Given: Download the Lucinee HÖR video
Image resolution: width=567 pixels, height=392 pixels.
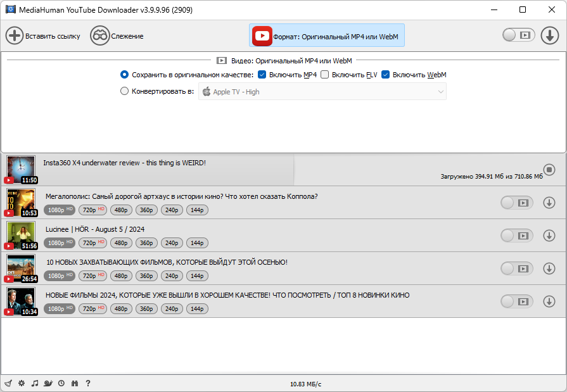Looking at the screenshot, I should (549, 236).
